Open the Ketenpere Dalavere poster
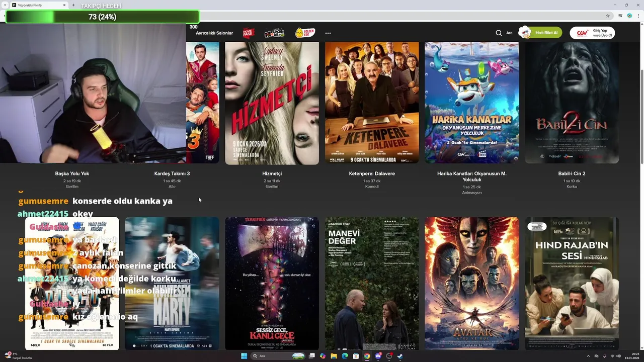Viewport: 644px width, 362px height. 372,103
